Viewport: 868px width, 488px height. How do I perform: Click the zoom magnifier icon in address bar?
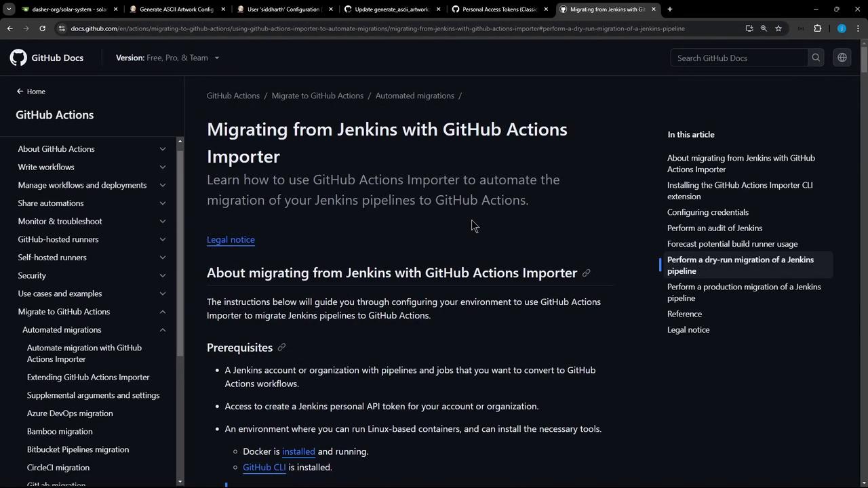pyautogui.click(x=764, y=28)
